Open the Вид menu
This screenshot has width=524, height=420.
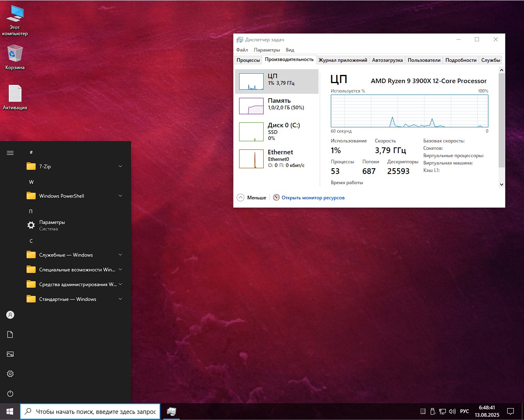290,50
